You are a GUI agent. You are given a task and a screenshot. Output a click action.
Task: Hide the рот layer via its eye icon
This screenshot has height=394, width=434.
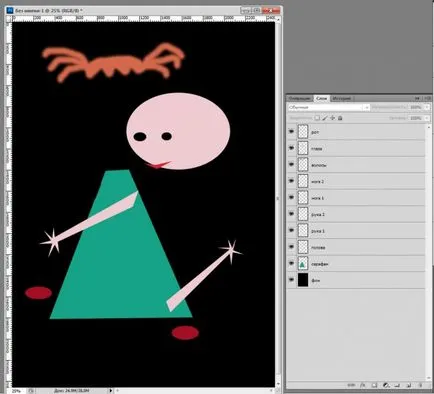click(x=292, y=132)
